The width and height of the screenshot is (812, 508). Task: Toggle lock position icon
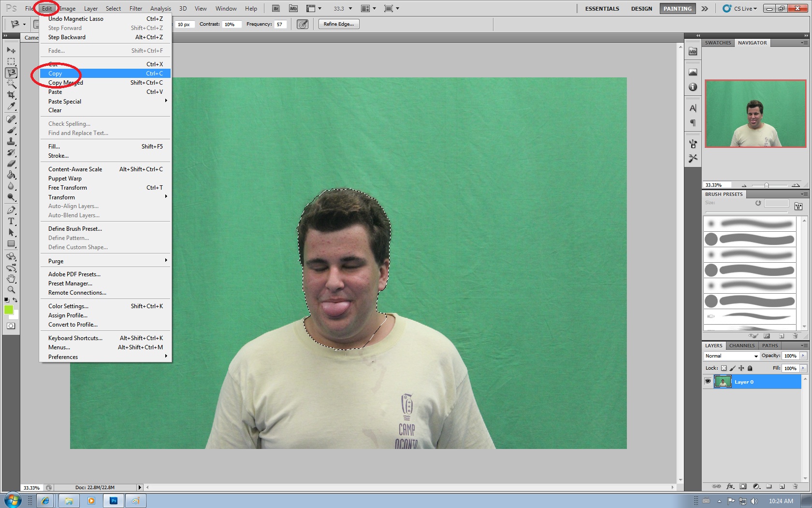point(741,368)
